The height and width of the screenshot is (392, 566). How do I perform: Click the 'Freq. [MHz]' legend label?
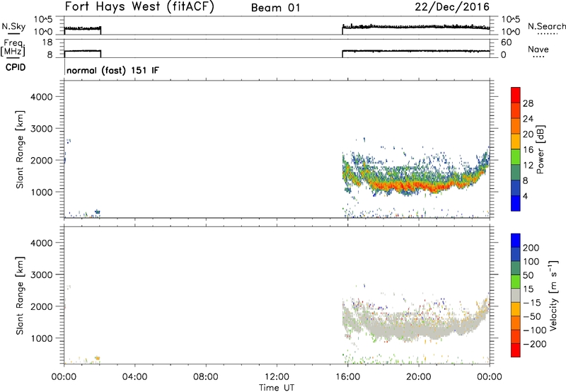pos(13,47)
